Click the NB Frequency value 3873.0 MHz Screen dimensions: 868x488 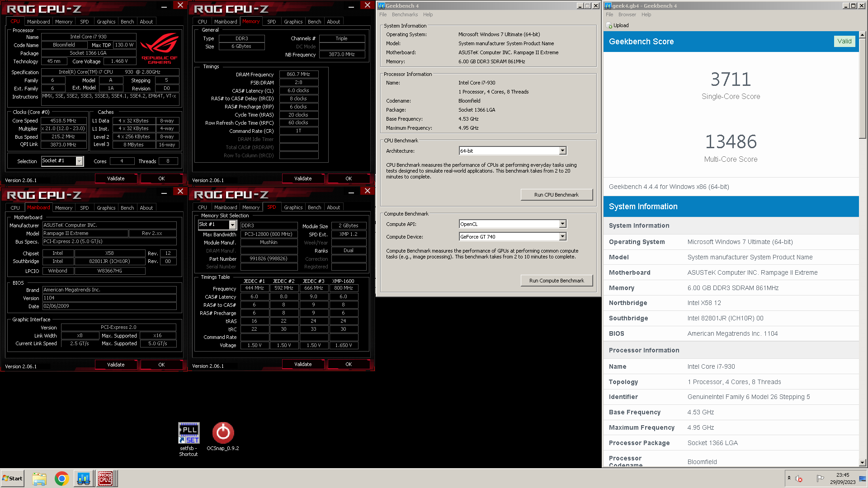[342, 54]
